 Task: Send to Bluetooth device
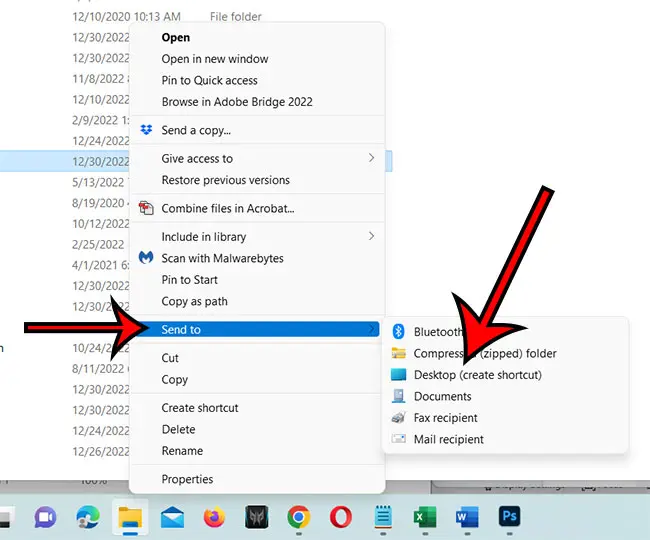tap(439, 331)
